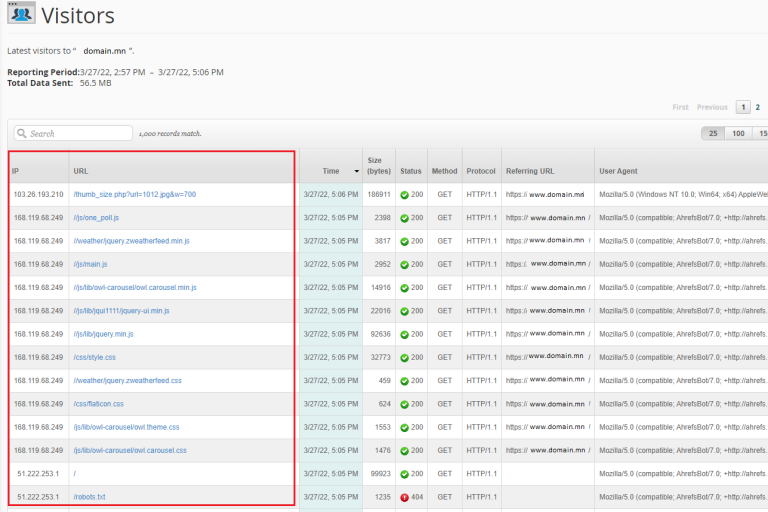Screen dimensions: 768x512
Task: Sort by User Agent column header
Action: click(618, 171)
